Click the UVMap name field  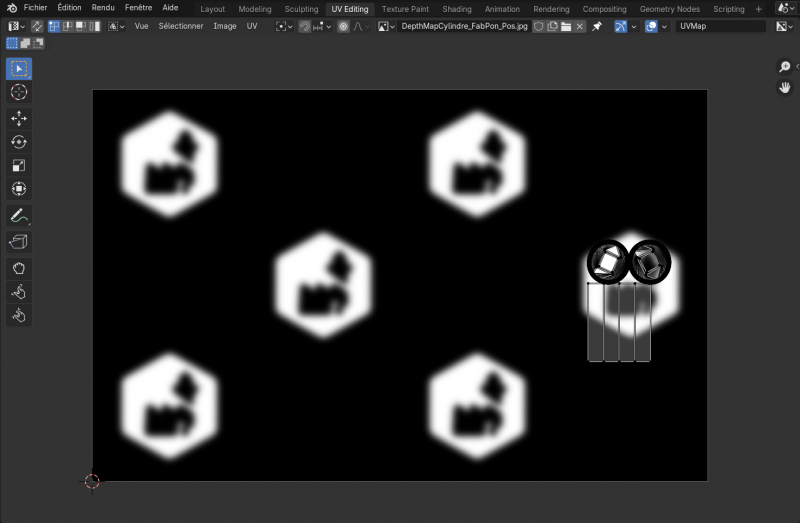[720, 26]
